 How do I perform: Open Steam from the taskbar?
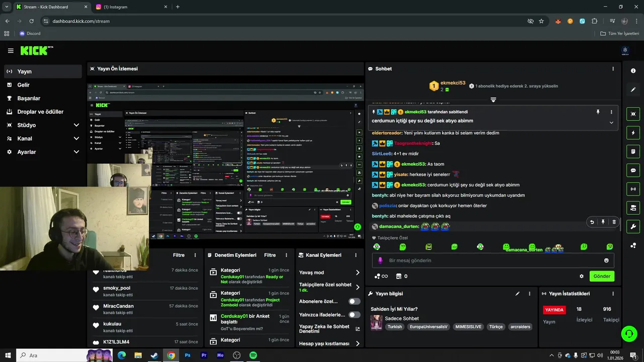pyautogui.click(x=154, y=355)
